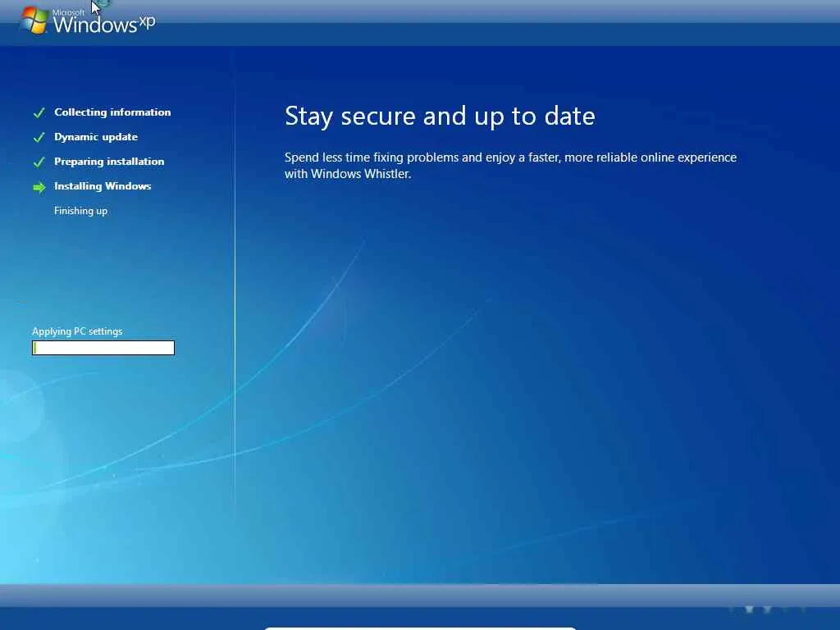This screenshot has width=840, height=630.
Task: Select the Collecting information step
Action: point(112,112)
